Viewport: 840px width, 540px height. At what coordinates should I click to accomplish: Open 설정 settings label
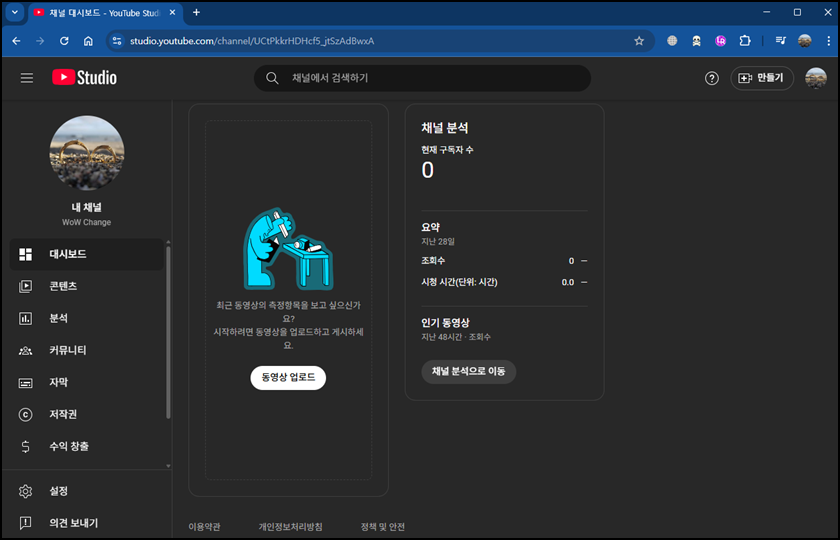[59, 491]
